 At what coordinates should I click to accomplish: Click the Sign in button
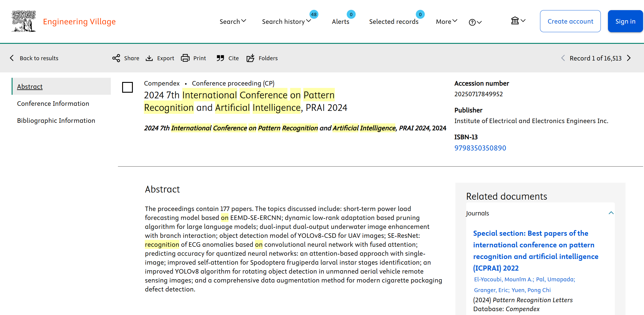coord(625,21)
